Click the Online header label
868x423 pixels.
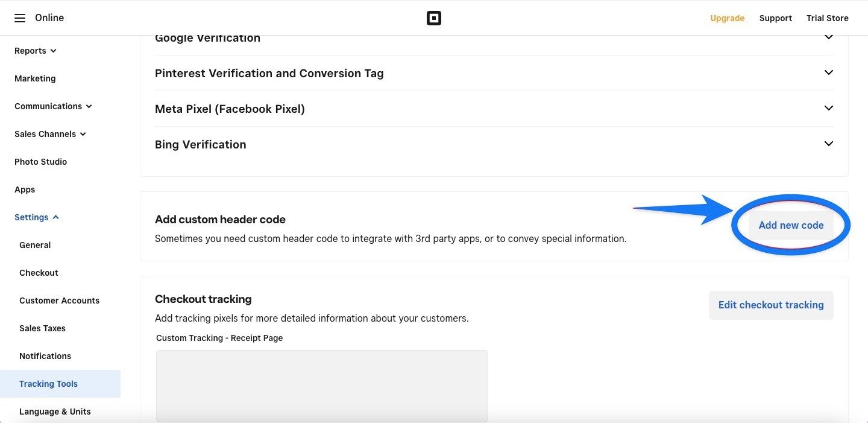point(49,18)
